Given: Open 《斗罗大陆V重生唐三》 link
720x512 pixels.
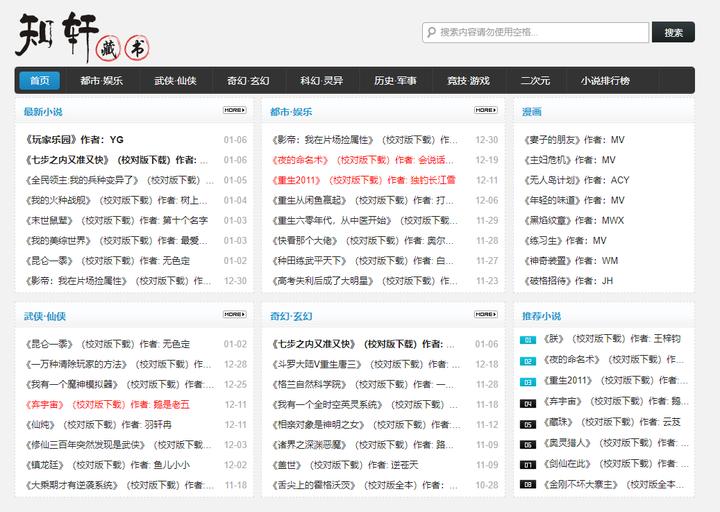Looking at the screenshot, I should [x=366, y=364].
